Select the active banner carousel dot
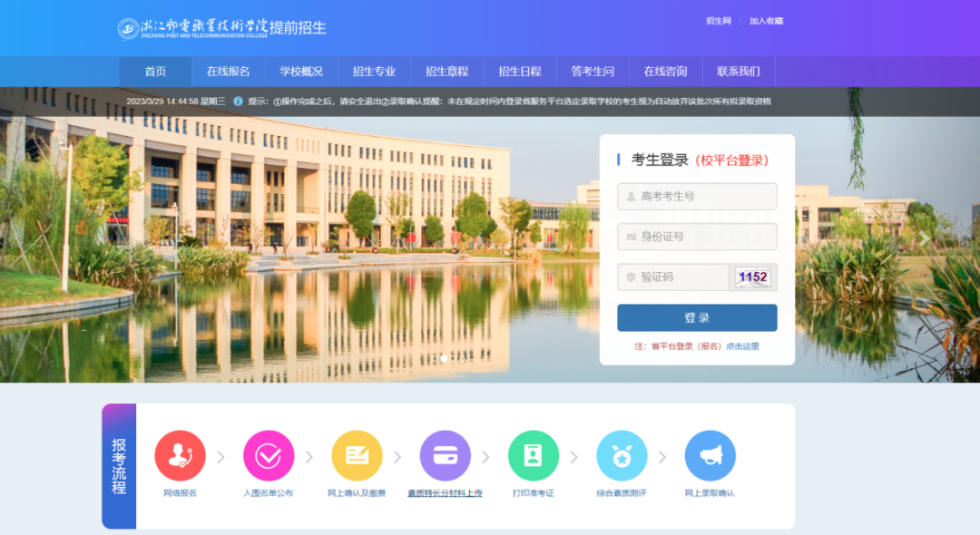Viewport: 980px width, 535px height. coord(444,359)
